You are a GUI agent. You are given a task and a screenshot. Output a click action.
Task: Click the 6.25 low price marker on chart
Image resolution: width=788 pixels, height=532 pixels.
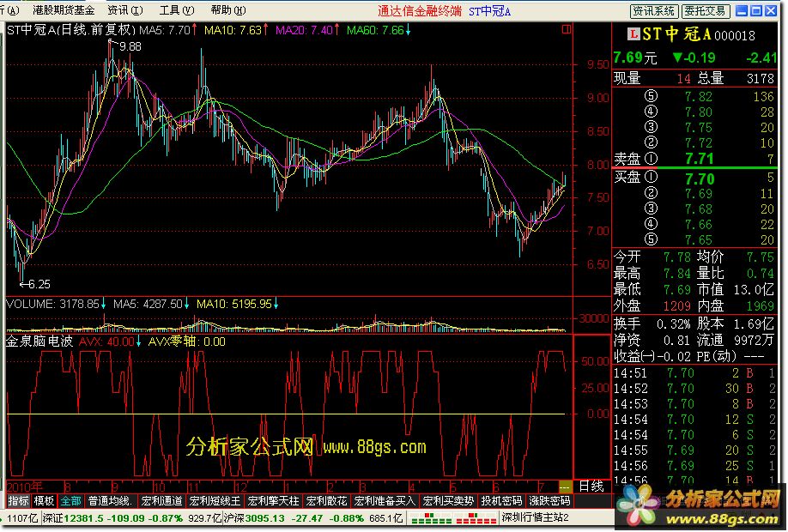click(39, 284)
